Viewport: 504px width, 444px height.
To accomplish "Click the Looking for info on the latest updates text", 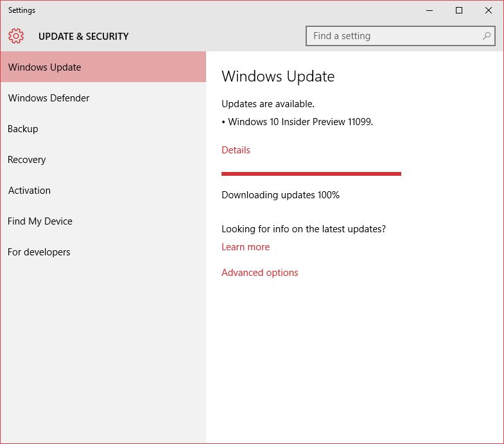I will click(304, 229).
